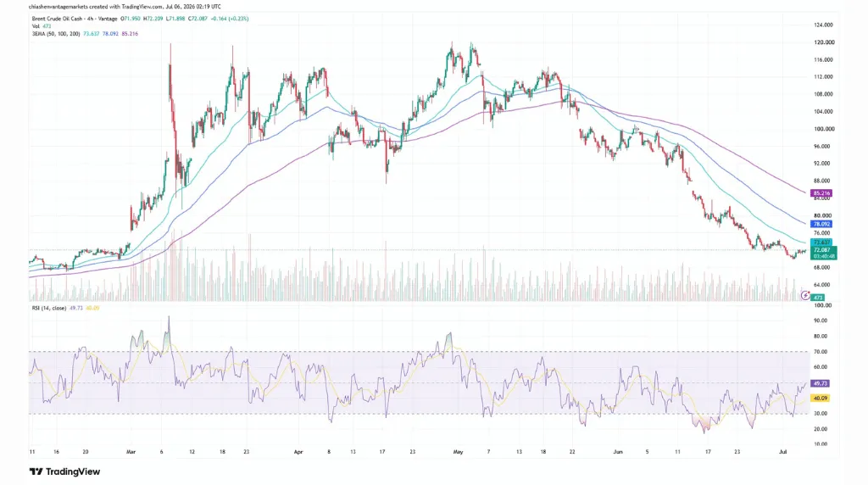
Task: Select the Brent Crude Oil Cash chart title
Action: point(75,19)
